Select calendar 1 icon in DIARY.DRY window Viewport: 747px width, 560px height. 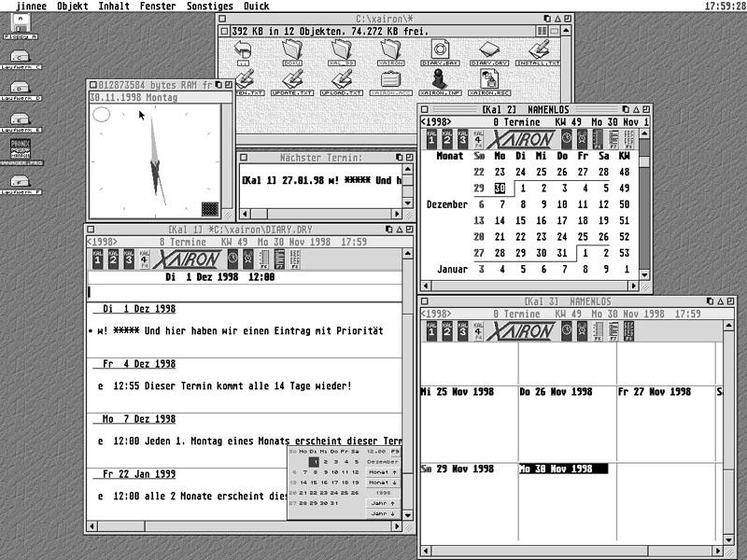(97, 259)
